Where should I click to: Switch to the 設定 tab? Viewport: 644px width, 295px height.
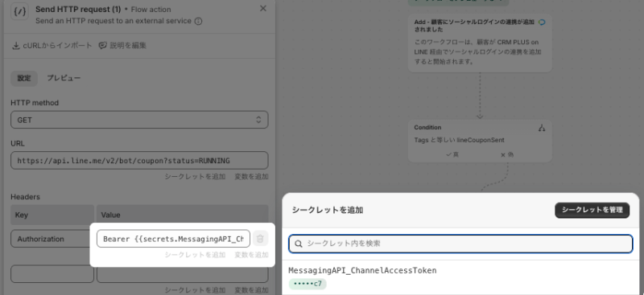[24, 78]
